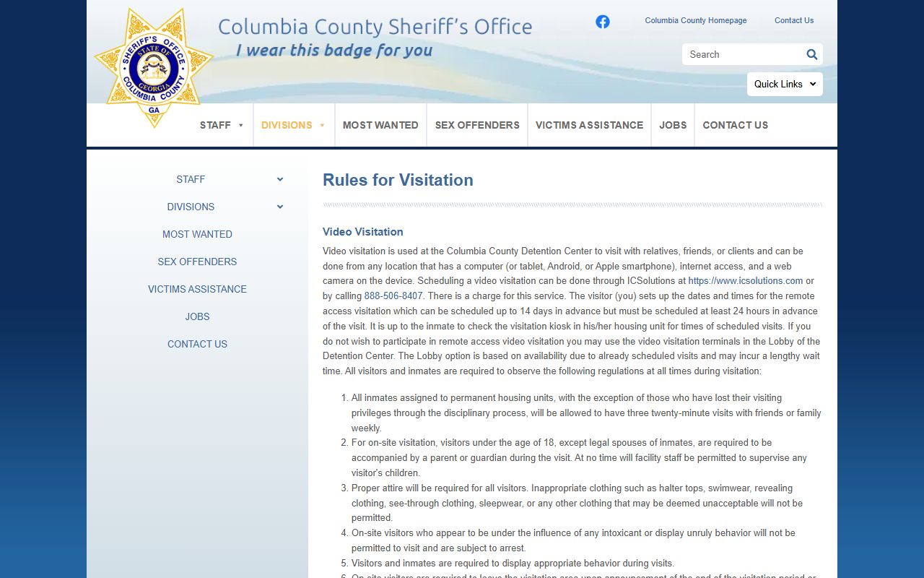Expand the STAFF chevron in the sidebar
This screenshot has width=924, height=578.
[280, 179]
